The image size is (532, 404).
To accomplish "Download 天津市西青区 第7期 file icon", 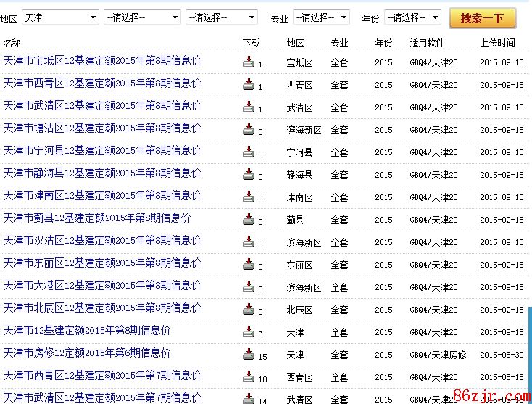I will point(249,377).
